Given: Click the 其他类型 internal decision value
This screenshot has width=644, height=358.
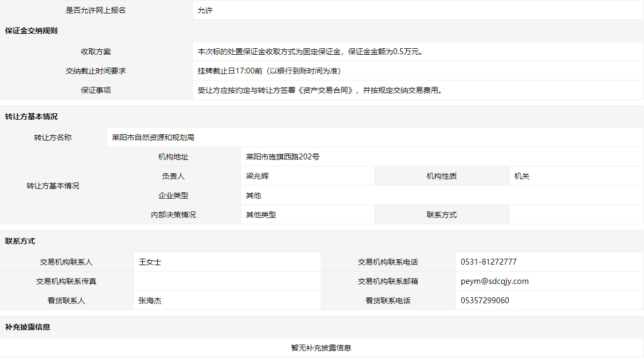Looking at the screenshot, I should point(261,215).
